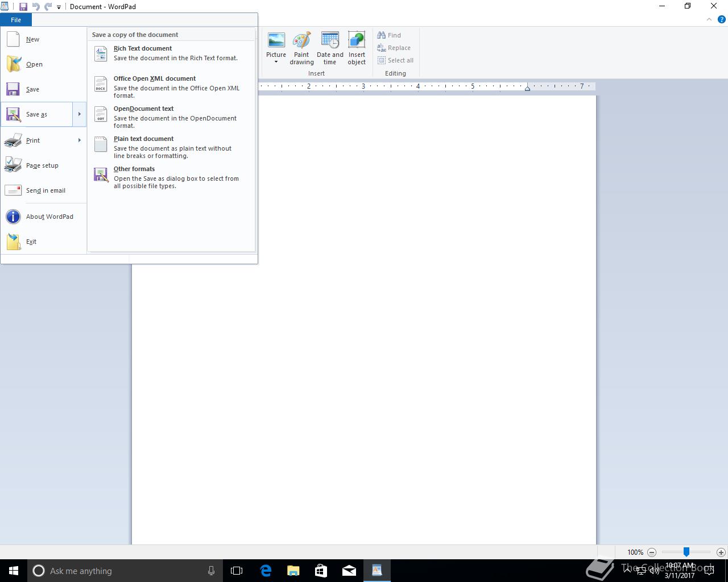Image resolution: width=728 pixels, height=582 pixels.
Task: Open Customize Quick Access Toolbar dropdown
Action: pyautogui.click(x=59, y=7)
